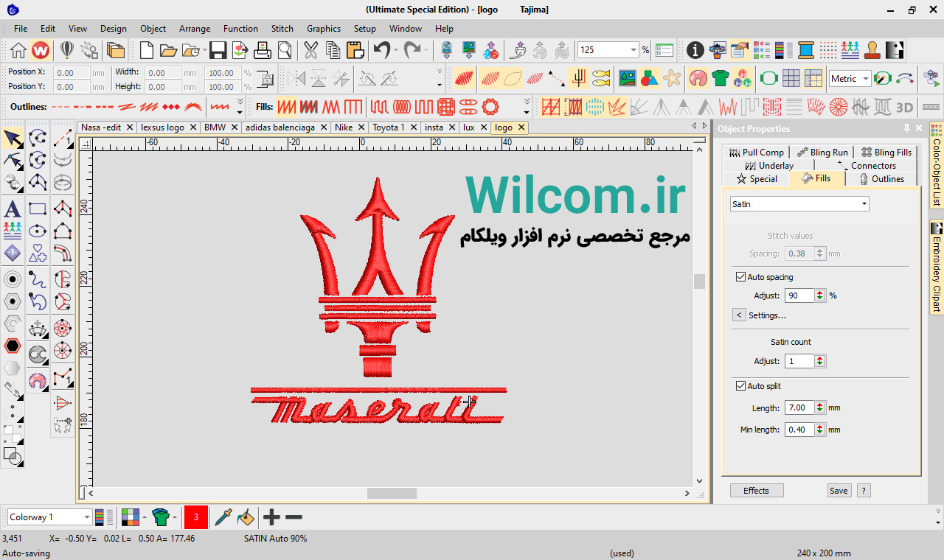This screenshot has height=560, width=944.
Task: Select the Reshape Object tool
Action: coord(13,160)
